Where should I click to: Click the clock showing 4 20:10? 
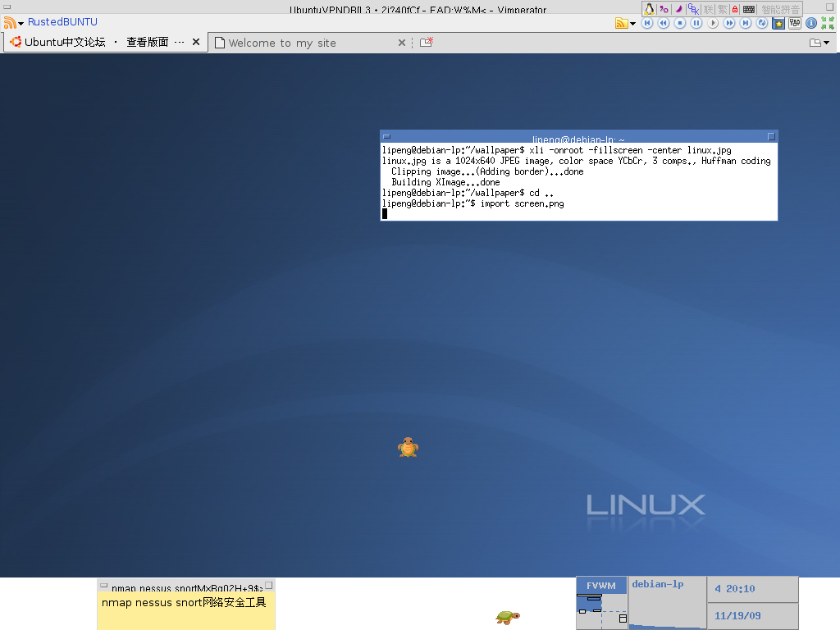(x=752, y=589)
